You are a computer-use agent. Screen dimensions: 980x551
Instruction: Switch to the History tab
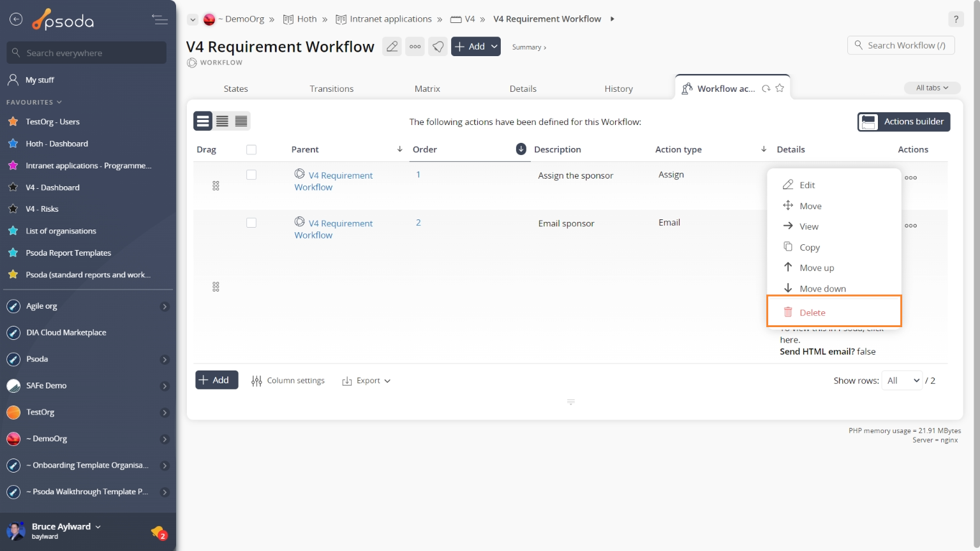(618, 89)
